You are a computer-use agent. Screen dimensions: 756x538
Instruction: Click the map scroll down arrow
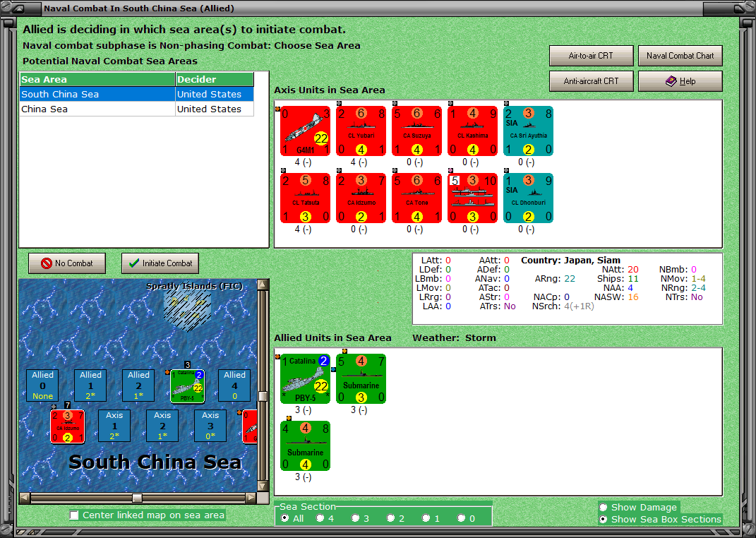click(x=263, y=486)
